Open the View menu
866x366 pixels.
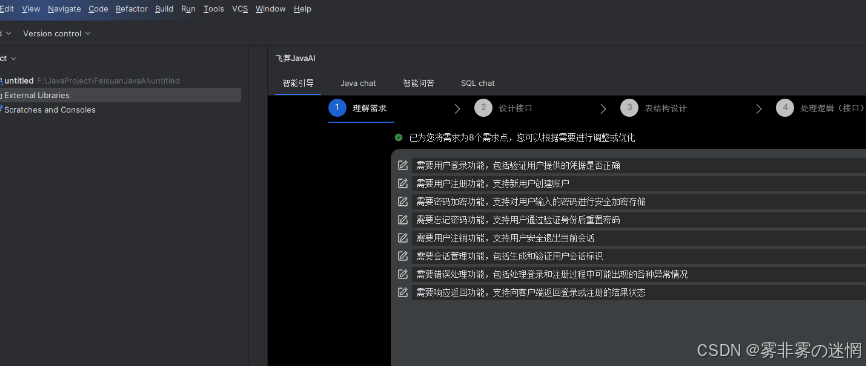tap(31, 9)
